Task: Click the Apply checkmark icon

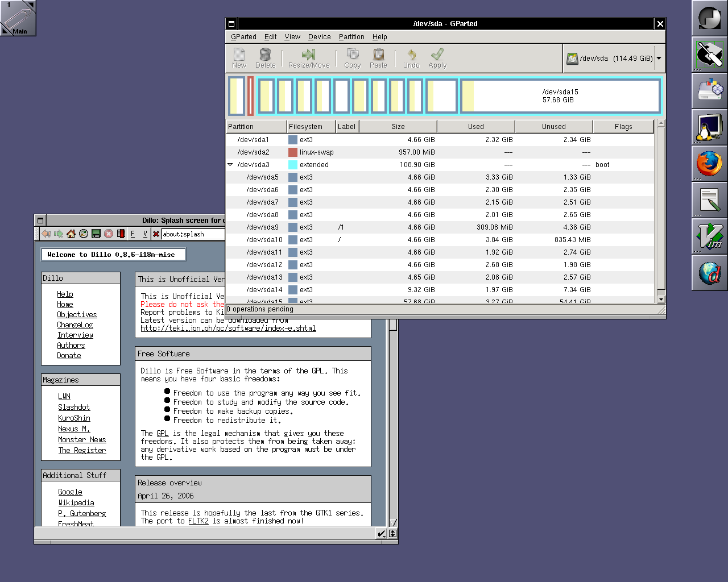Action: (437, 55)
